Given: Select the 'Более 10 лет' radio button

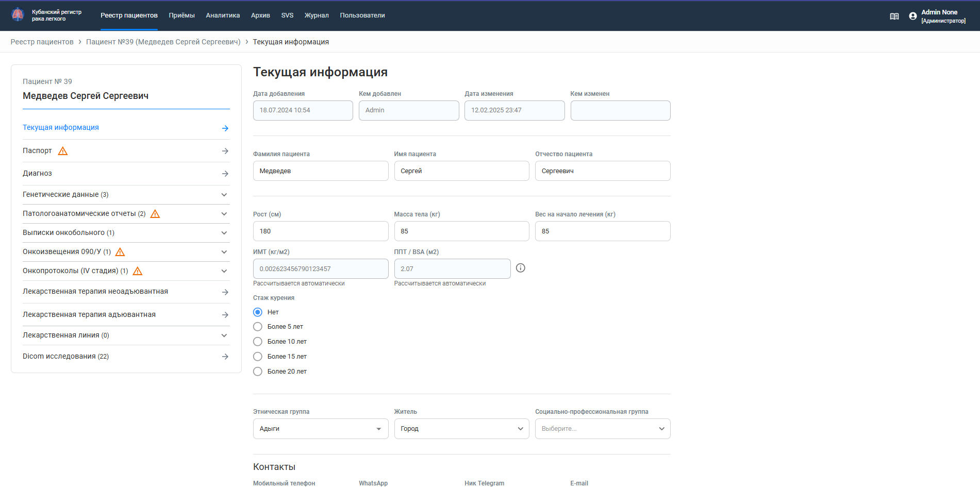Looking at the screenshot, I should [258, 342].
